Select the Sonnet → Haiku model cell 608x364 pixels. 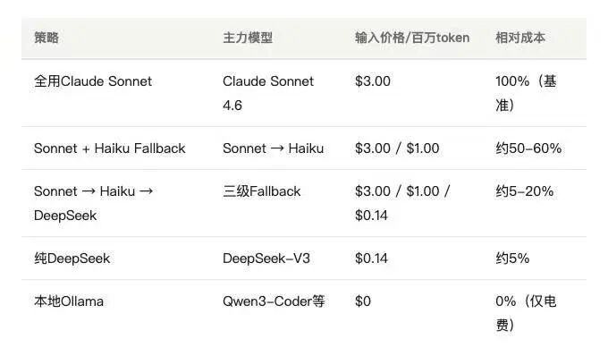click(273, 148)
